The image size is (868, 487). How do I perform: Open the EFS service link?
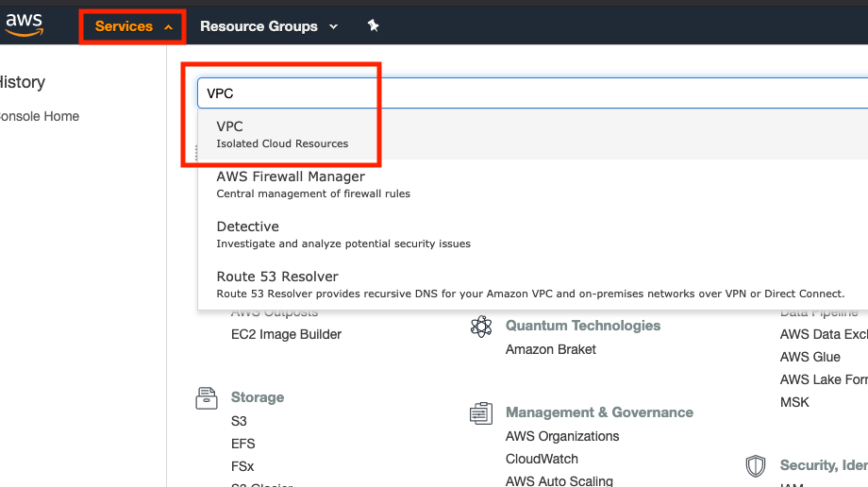click(x=242, y=444)
